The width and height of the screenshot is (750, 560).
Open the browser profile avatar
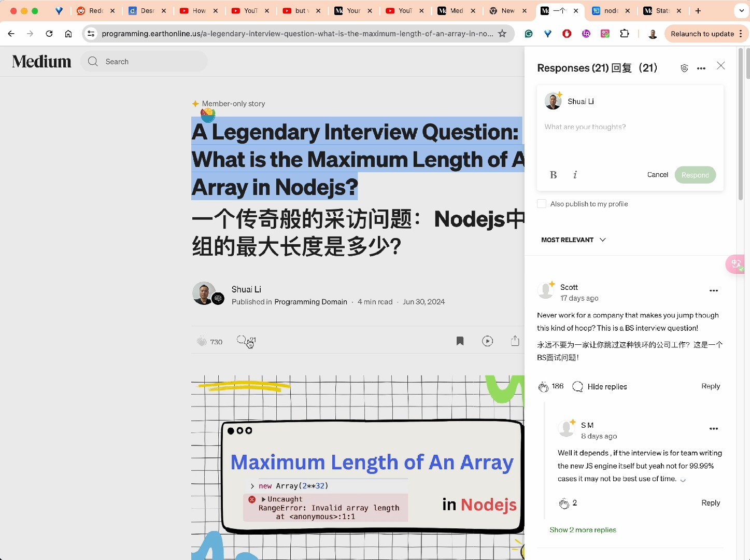[x=653, y=34]
